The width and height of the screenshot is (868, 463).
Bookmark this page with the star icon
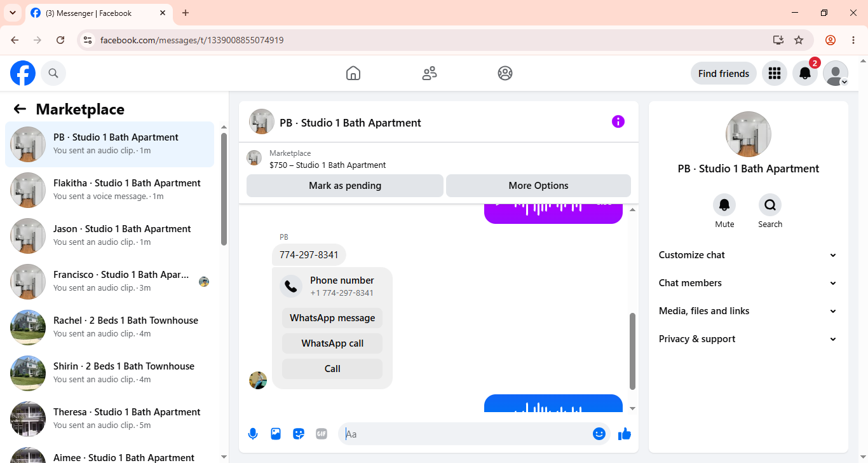tap(799, 40)
